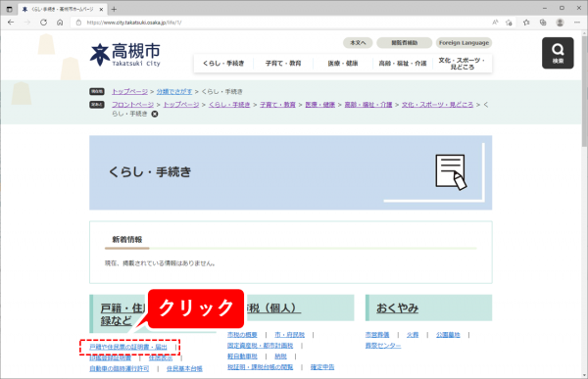Close the くらし・手続き browser tab
This screenshot has width=588, height=379.
click(101, 10)
